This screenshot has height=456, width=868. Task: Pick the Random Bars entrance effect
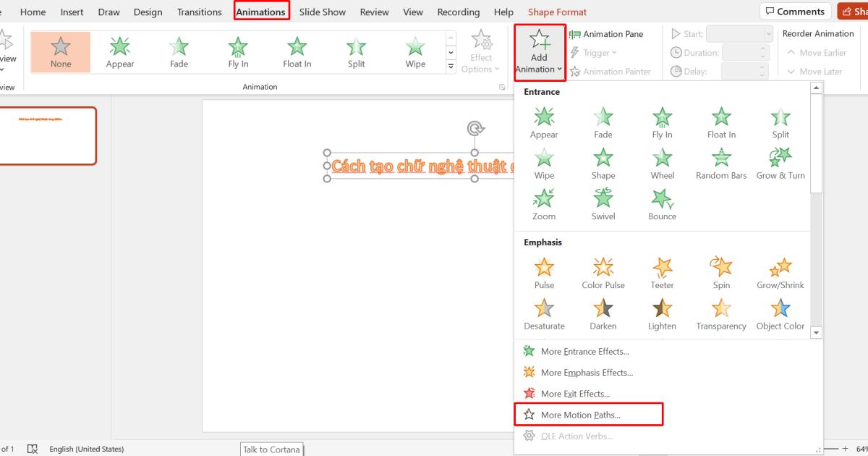(x=721, y=161)
